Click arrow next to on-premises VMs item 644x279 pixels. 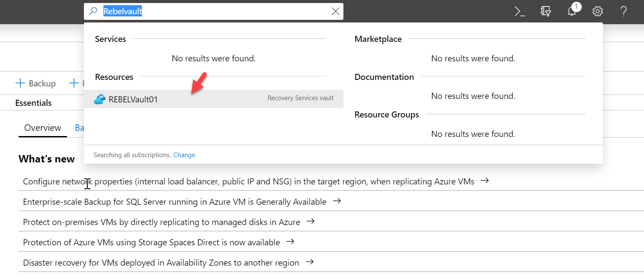pyautogui.click(x=310, y=222)
